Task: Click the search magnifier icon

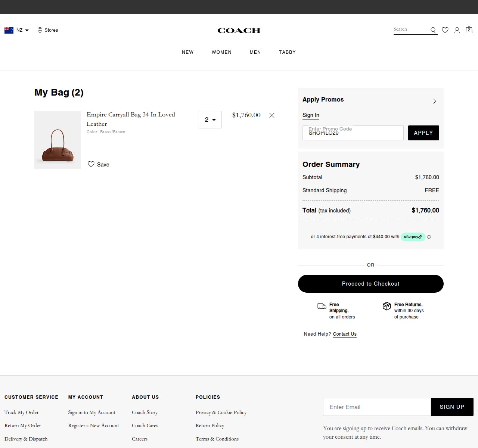Action: pyautogui.click(x=433, y=30)
